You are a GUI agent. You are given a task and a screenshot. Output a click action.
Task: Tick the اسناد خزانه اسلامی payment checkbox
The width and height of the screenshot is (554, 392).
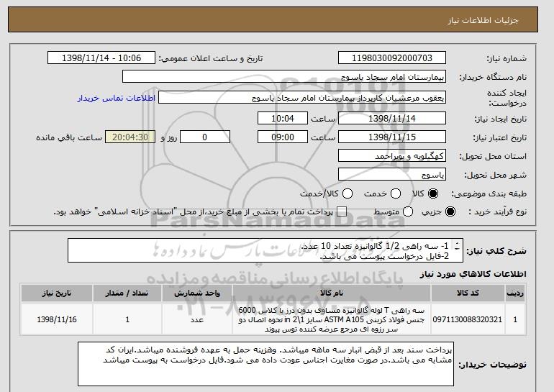click(342, 211)
